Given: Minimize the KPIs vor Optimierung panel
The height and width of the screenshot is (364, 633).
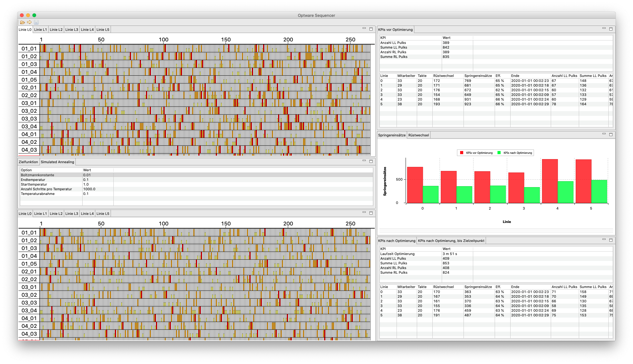Looking at the screenshot, I should [x=604, y=29].
